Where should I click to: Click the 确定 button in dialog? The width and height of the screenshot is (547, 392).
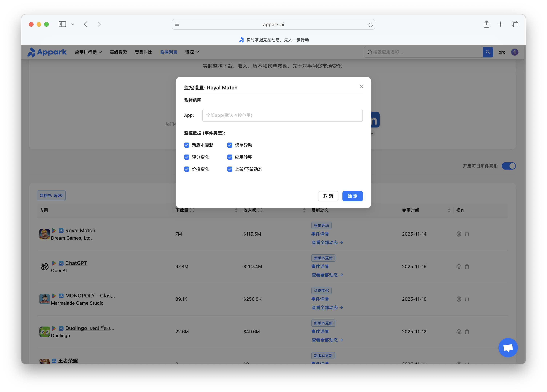pyautogui.click(x=352, y=196)
